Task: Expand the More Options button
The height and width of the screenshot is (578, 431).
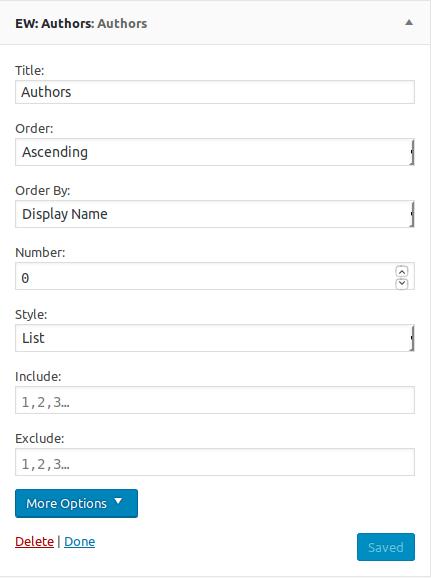Action: (76, 504)
